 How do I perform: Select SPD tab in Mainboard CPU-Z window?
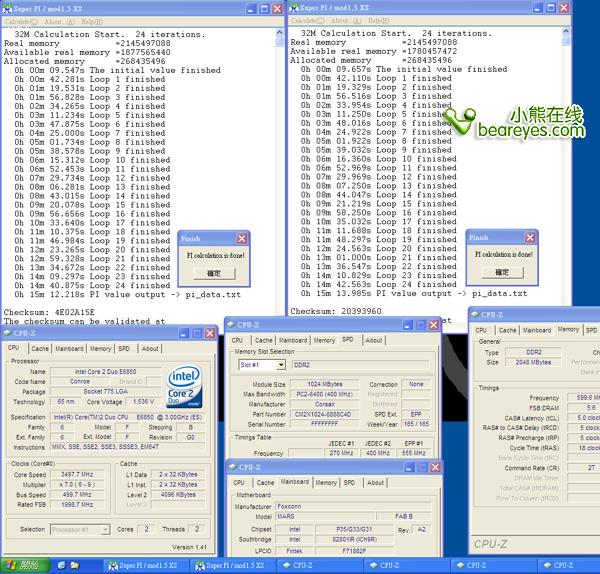(x=349, y=483)
